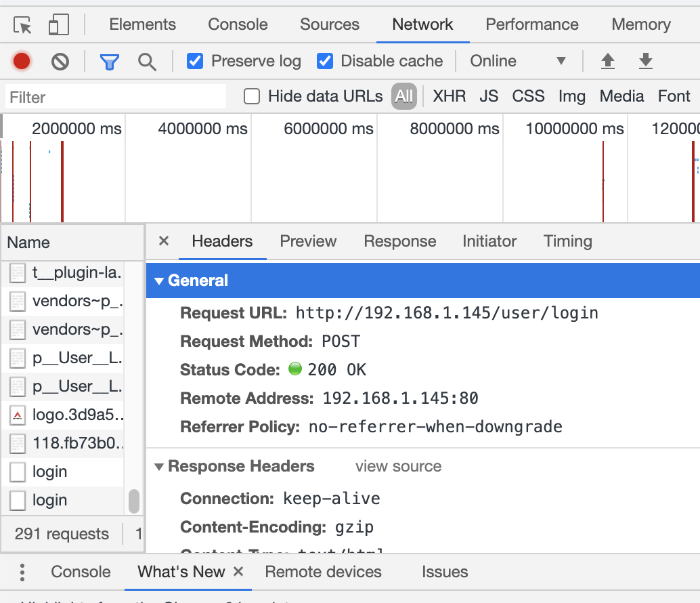
Task: Select the XHR request filter
Action: coord(449,96)
